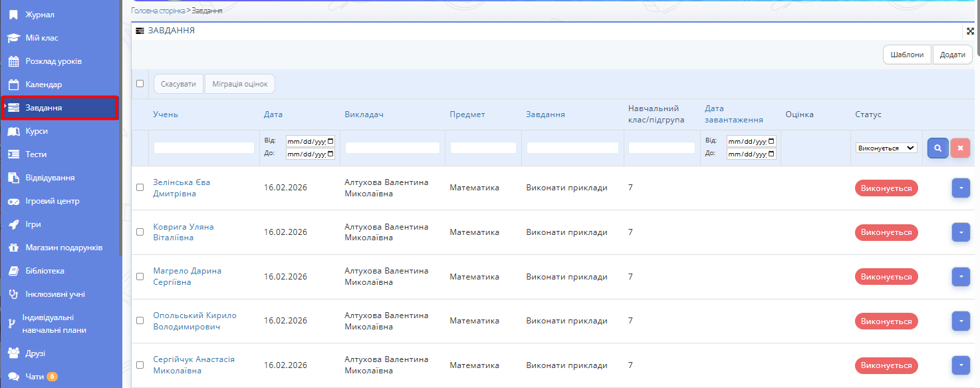The width and height of the screenshot is (980, 388).
Task: Click the Мій клас graduation cap icon
Action: [x=13, y=38]
